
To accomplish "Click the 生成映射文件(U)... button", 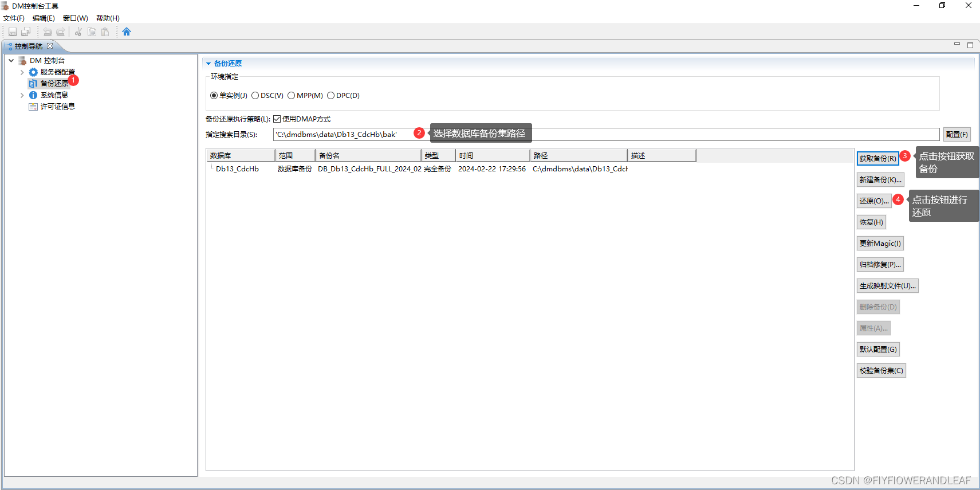I will (x=888, y=286).
